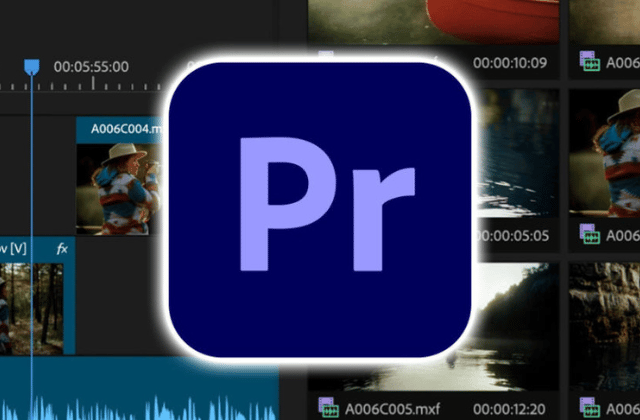Click the audio waveform clip in timeline
The width and height of the screenshot is (640, 420).
point(139,390)
